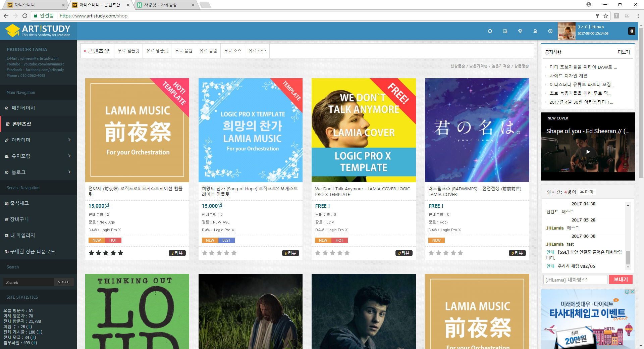Click 더보기 in the notice panel

(624, 52)
